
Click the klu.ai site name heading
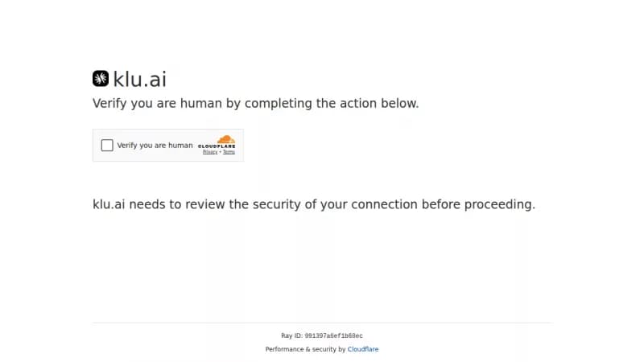click(x=139, y=79)
